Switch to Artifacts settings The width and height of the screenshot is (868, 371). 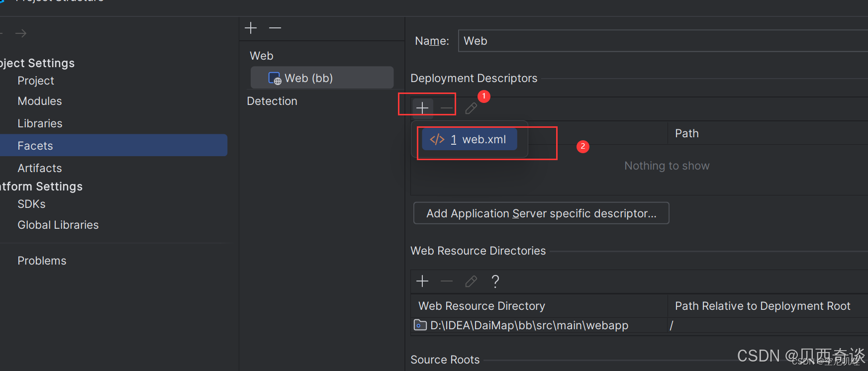[x=40, y=168]
